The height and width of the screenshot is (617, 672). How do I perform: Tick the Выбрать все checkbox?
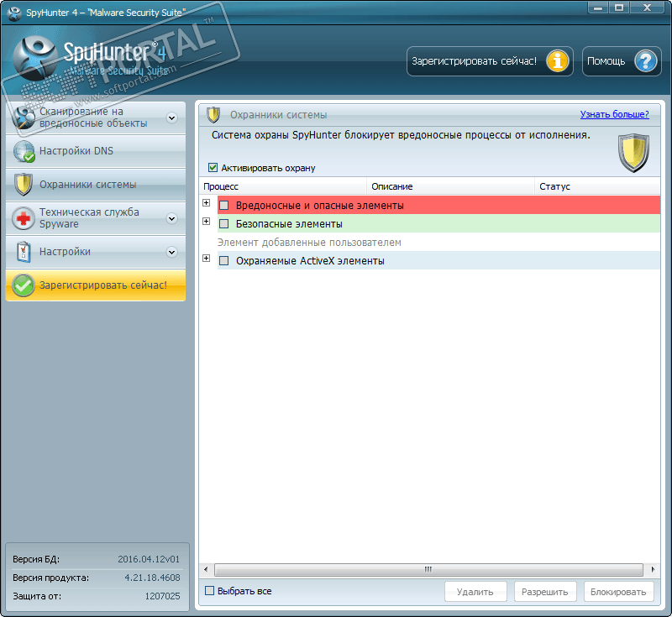click(209, 591)
